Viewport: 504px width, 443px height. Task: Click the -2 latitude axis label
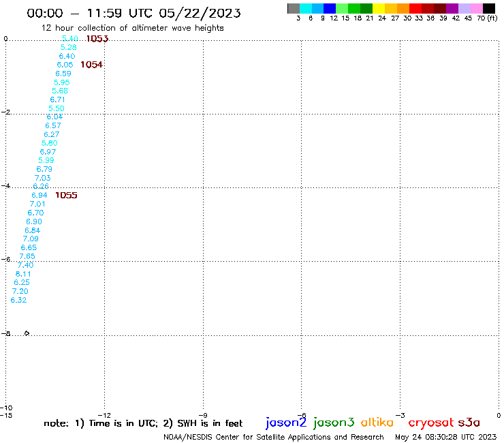pos(5,112)
